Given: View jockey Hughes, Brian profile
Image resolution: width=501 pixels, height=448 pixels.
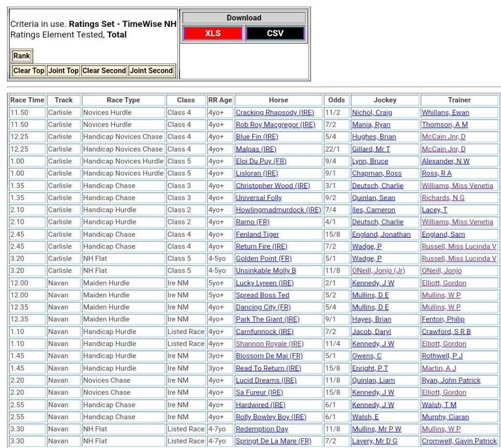Looking at the screenshot, I should 374,137.
